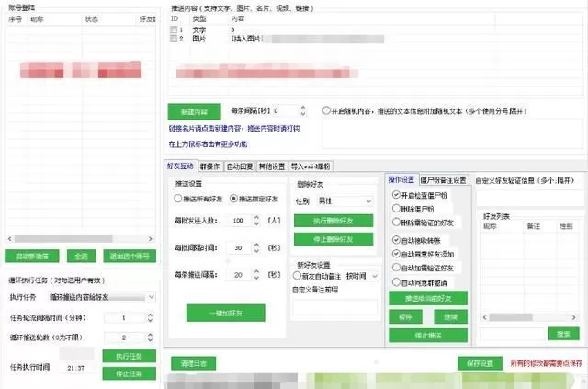The image size is (588, 389).
Task: Decrease 每批发送人数 using the down arrow
Action: (256, 223)
